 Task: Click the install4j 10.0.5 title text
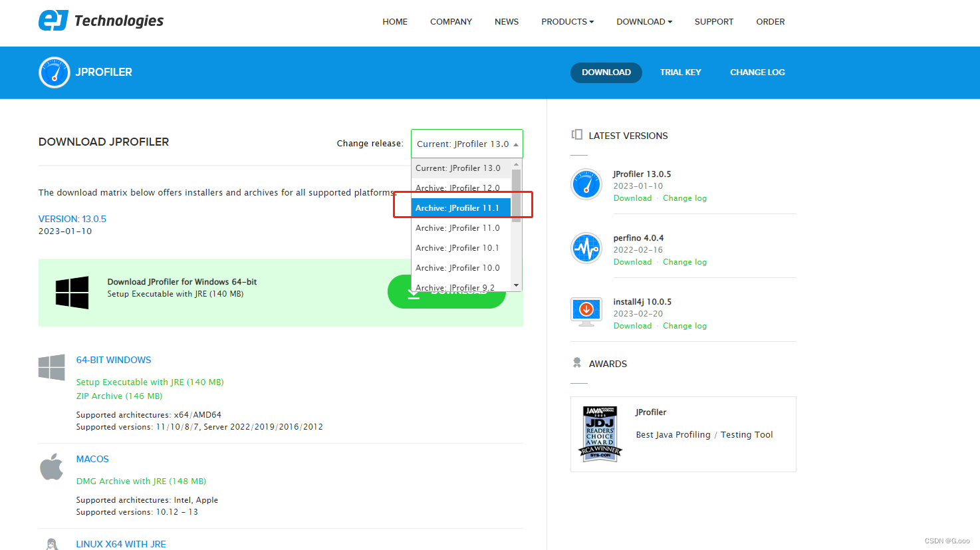pyautogui.click(x=642, y=302)
